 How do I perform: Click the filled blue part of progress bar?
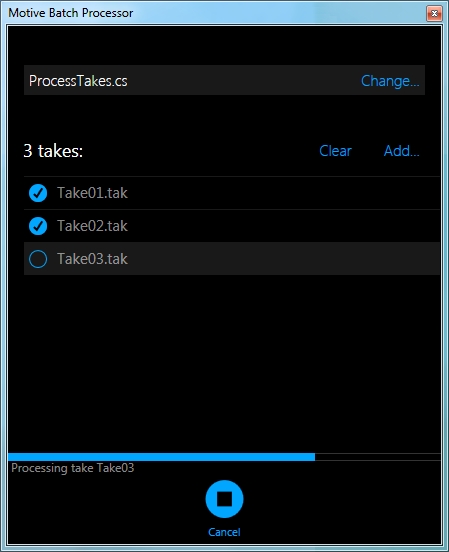click(161, 457)
